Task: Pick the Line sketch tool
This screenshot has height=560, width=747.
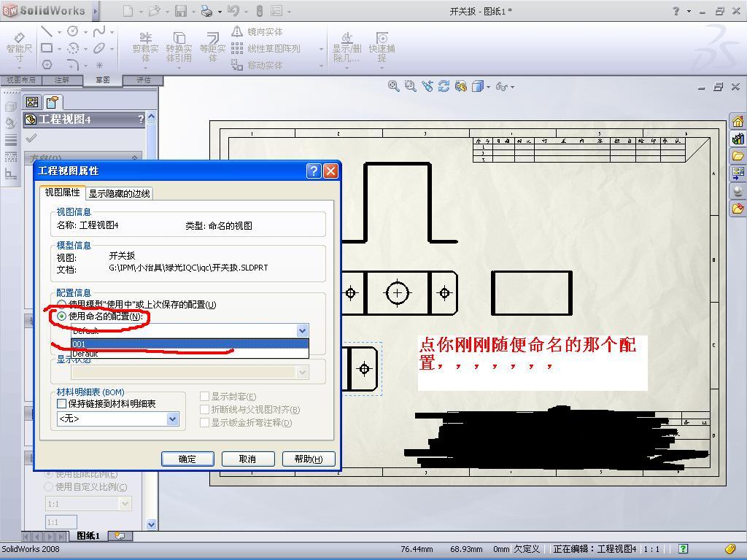Action: 47,32
